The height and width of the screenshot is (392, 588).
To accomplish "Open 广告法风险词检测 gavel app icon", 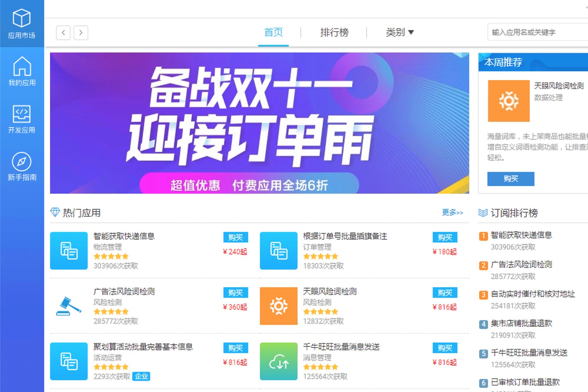I will point(69,306).
